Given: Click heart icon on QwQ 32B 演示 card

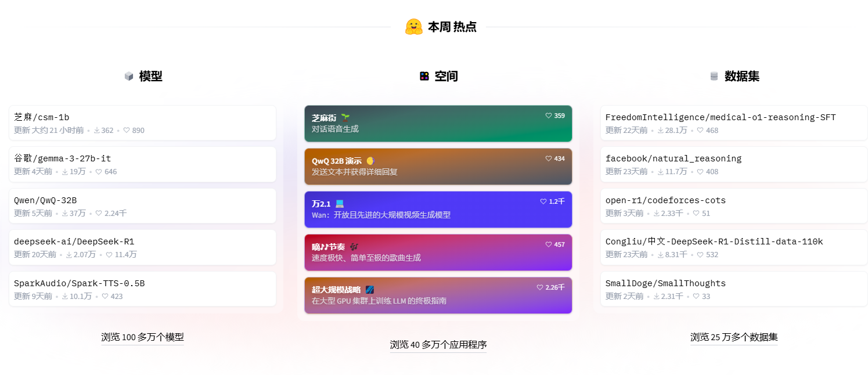Looking at the screenshot, I should coord(549,158).
